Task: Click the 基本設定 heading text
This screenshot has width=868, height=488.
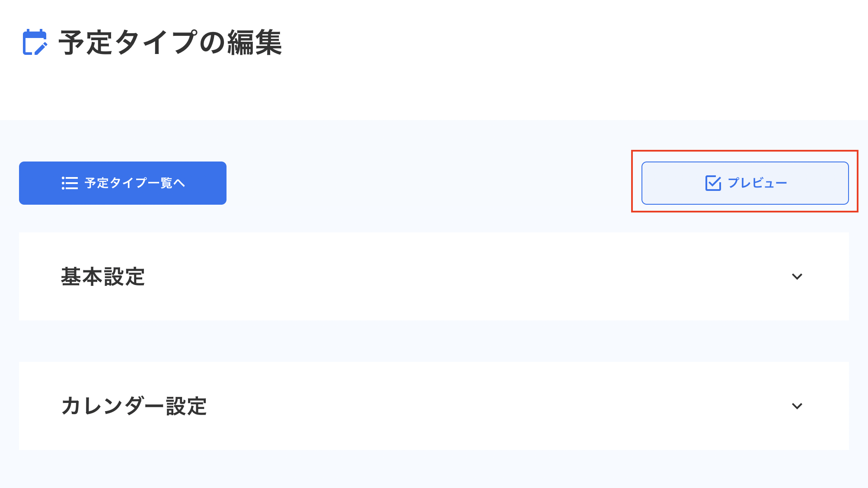Action: pos(103,277)
